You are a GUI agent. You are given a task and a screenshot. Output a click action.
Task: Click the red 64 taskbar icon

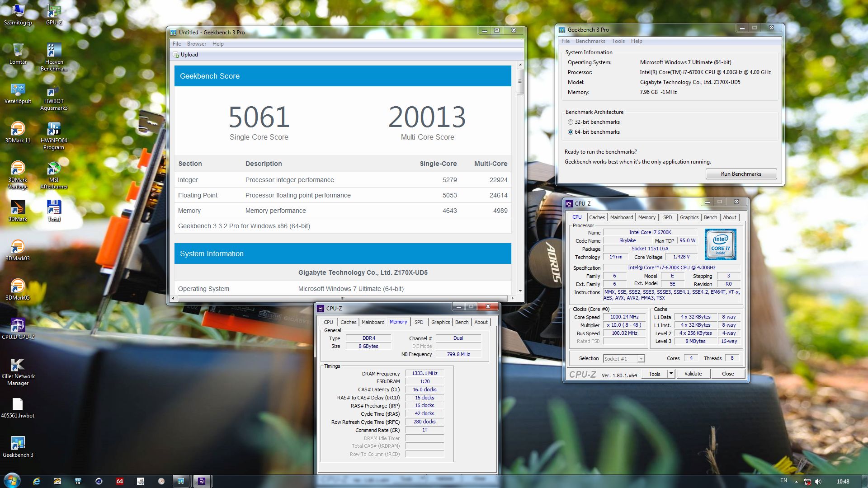click(x=120, y=481)
